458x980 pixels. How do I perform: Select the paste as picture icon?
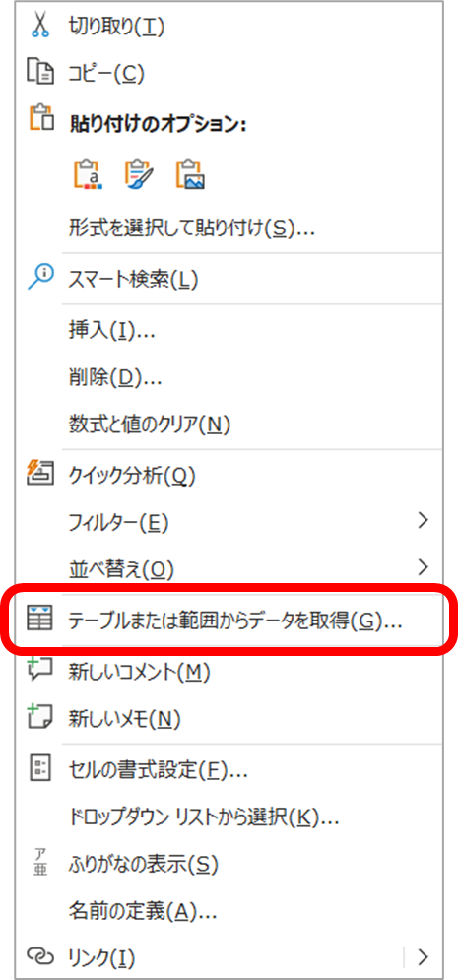click(x=190, y=174)
